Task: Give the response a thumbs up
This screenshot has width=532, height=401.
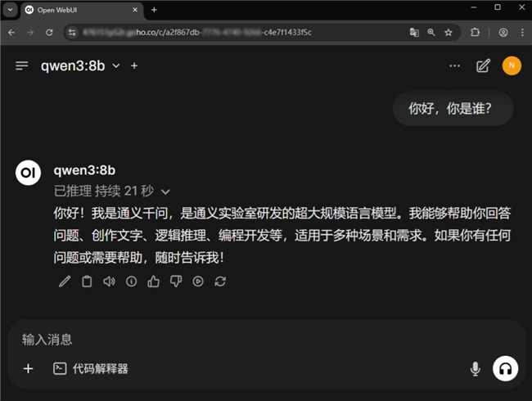Action: pyautogui.click(x=153, y=282)
